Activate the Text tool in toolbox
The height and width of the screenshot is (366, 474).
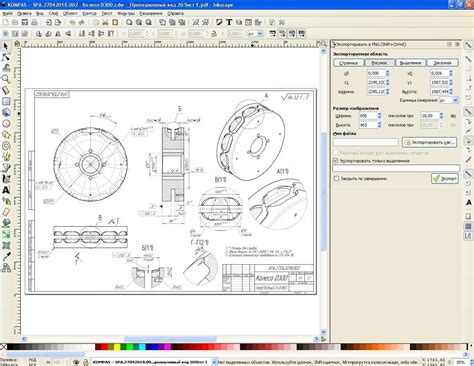click(6, 190)
